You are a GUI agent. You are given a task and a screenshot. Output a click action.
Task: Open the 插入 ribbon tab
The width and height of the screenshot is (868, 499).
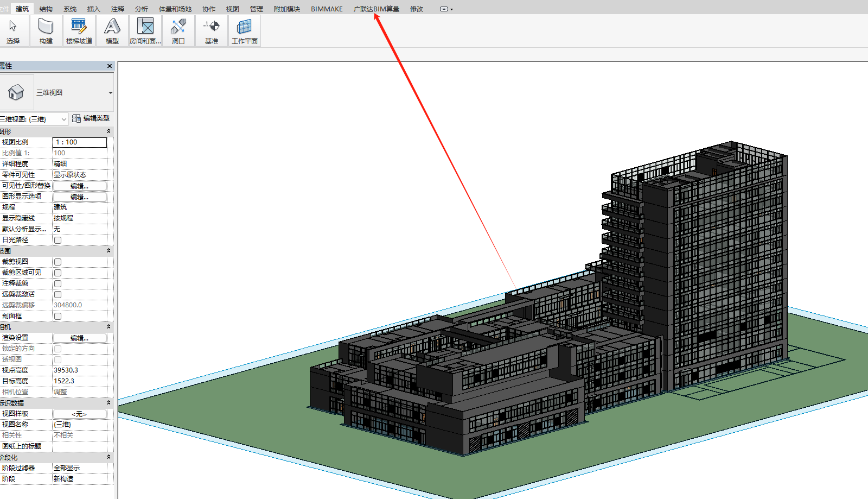pos(94,9)
